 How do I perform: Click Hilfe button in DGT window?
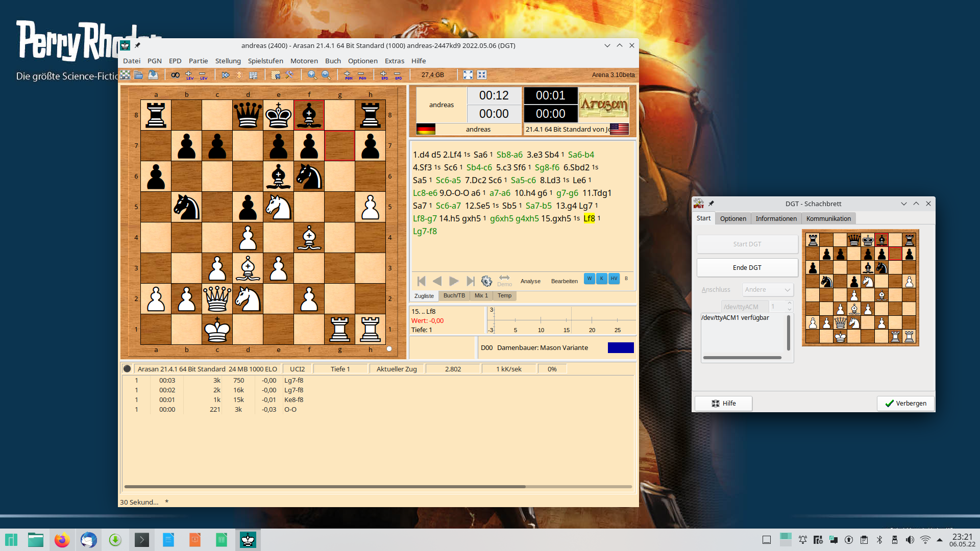pos(724,403)
